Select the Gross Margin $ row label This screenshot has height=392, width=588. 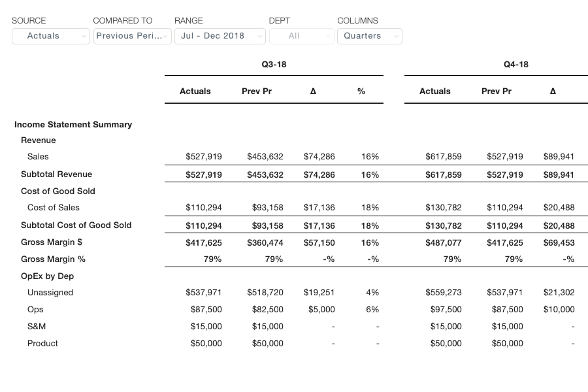tap(53, 242)
